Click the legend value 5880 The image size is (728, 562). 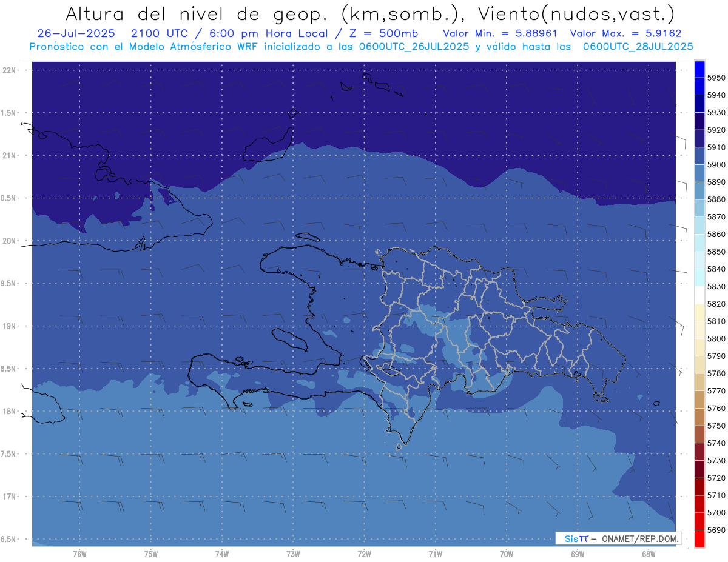[x=716, y=199]
